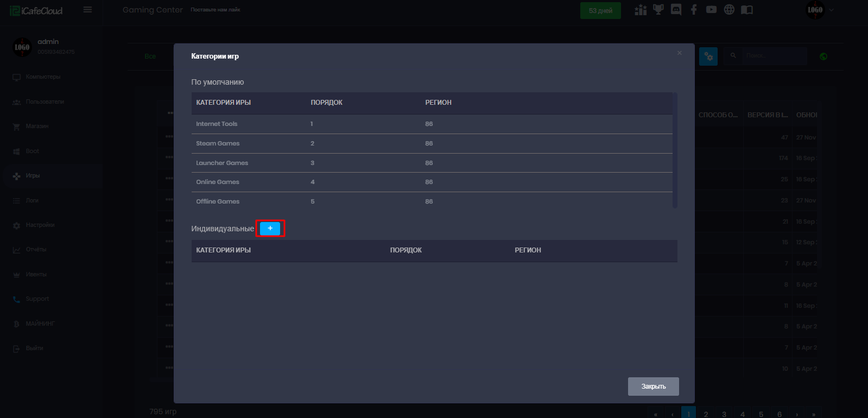Click the 12 Sep date cell
The image size is (868, 418).
pos(806,242)
